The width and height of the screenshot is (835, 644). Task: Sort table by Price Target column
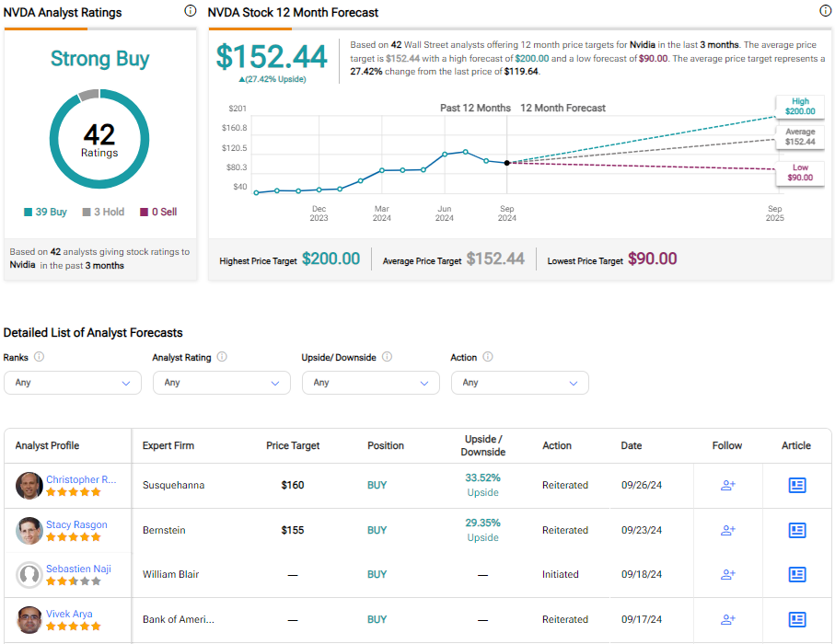pos(293,445)
